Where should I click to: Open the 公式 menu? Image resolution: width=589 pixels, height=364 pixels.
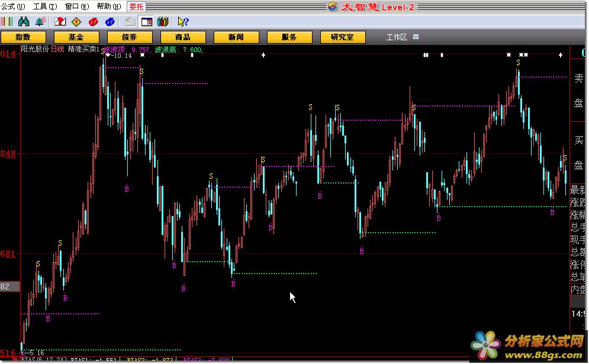12,7
